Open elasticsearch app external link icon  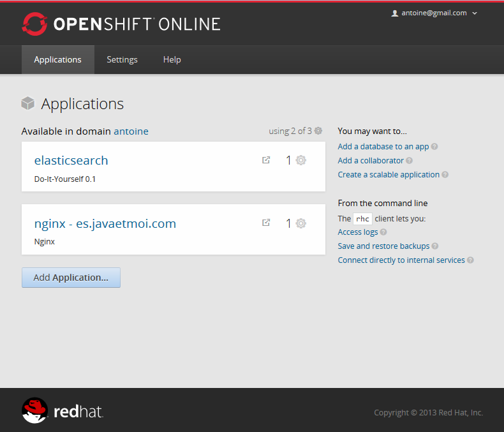click(x=266, y=160)
